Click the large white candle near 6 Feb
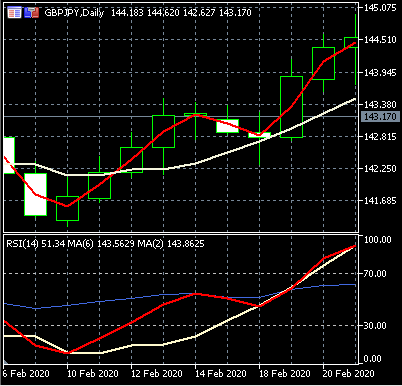Screen dimensions: 402x386 (35, 194)
